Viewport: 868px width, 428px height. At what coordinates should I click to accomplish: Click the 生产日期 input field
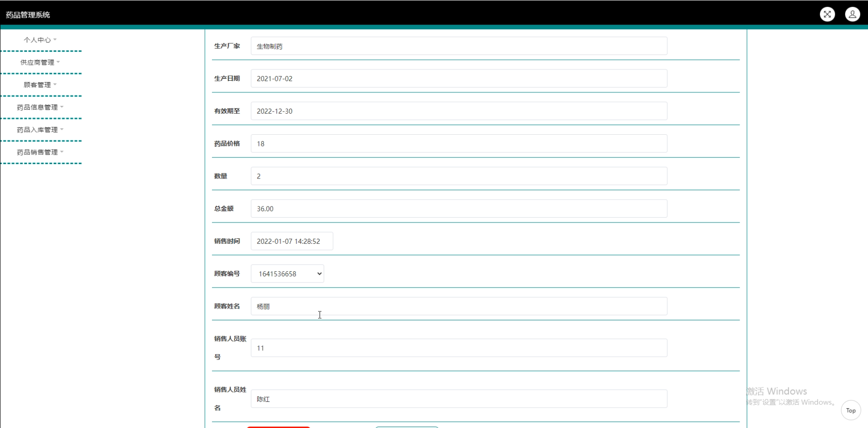(x=459, y=78)
